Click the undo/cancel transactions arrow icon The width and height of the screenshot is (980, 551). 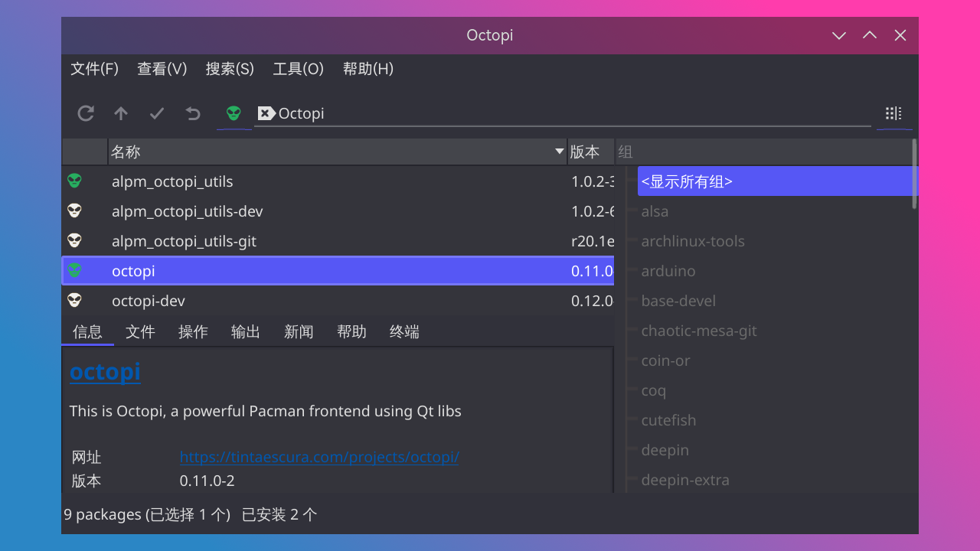click(193, 113)
